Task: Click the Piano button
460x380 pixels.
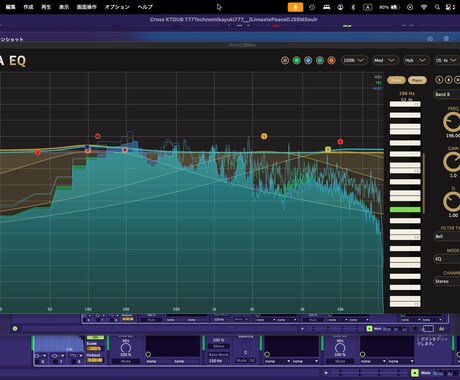Action: click(417, 80)
